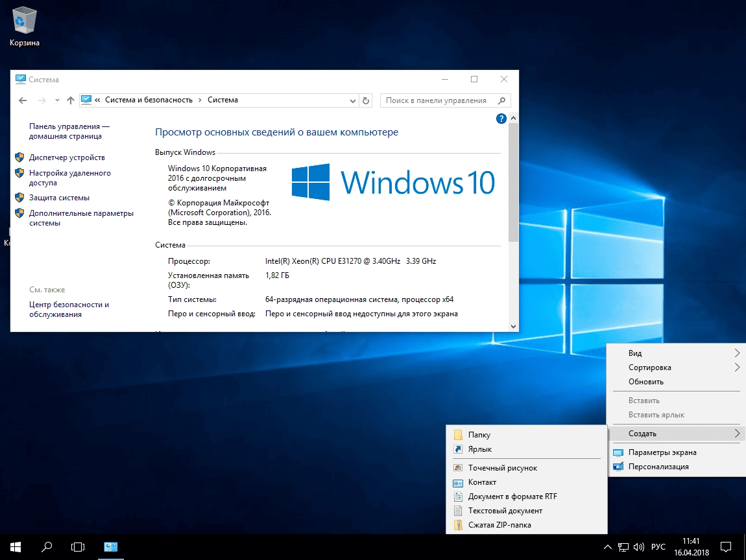Click the computer icon in the address bar

point(86,100)
